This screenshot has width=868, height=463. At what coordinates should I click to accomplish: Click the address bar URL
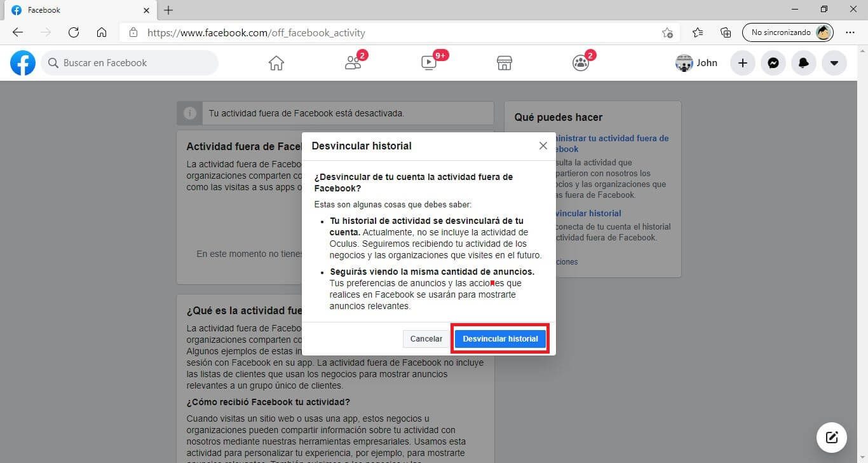(x=256, y=32)
